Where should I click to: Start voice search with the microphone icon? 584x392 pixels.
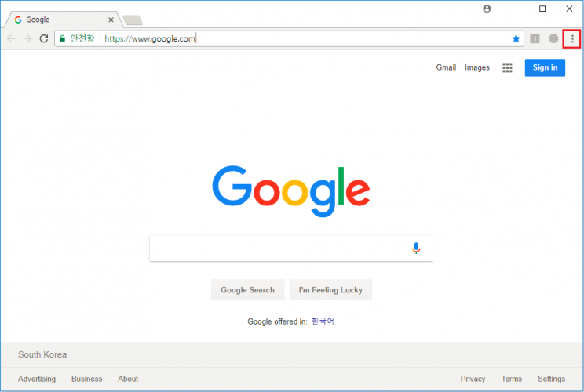pyautogui.click(x=416, y=248)
